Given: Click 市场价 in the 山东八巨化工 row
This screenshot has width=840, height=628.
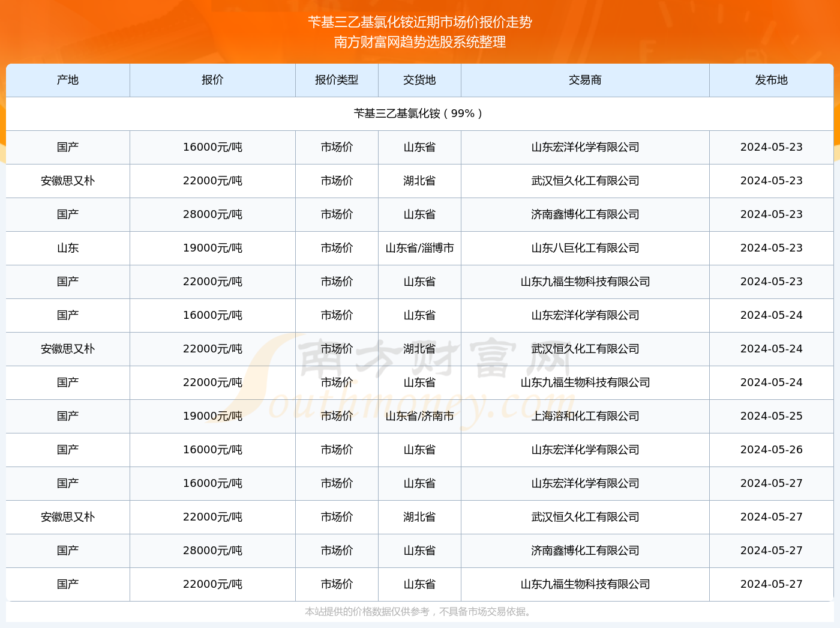Looking at the screenshot, I should click(337, 248).
